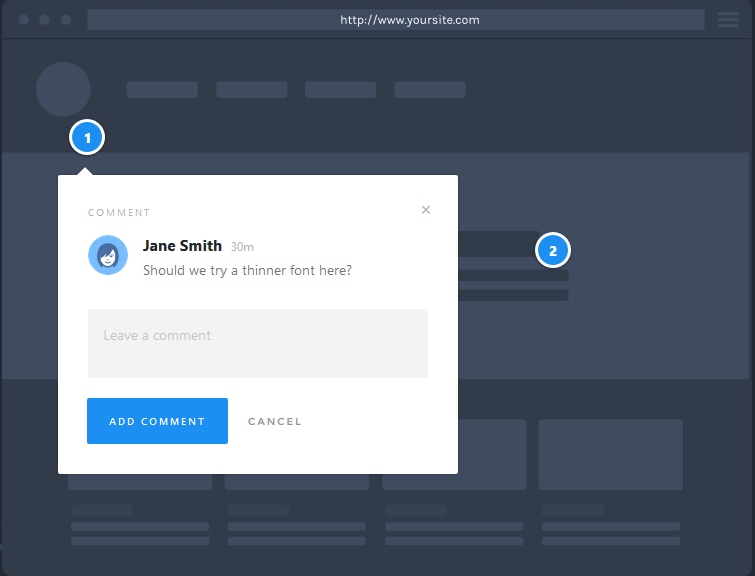Open comment pin number 1
Image resolution: width=755 pixels, height=576 pixels.
(x=87, y=138)
